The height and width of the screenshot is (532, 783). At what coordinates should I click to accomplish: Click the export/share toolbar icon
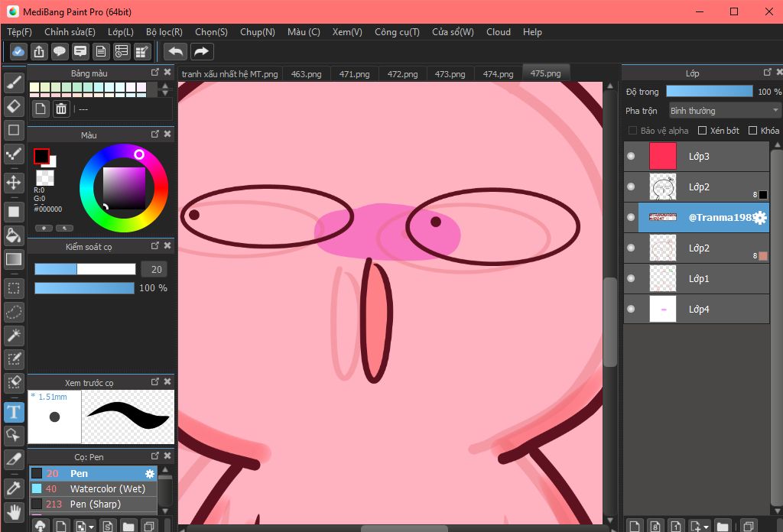[x=39, y=51]
